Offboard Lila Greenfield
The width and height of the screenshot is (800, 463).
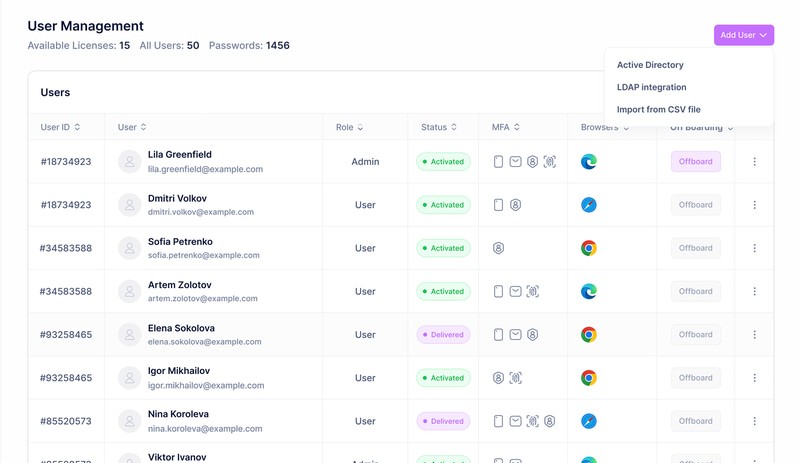(695, 162)
